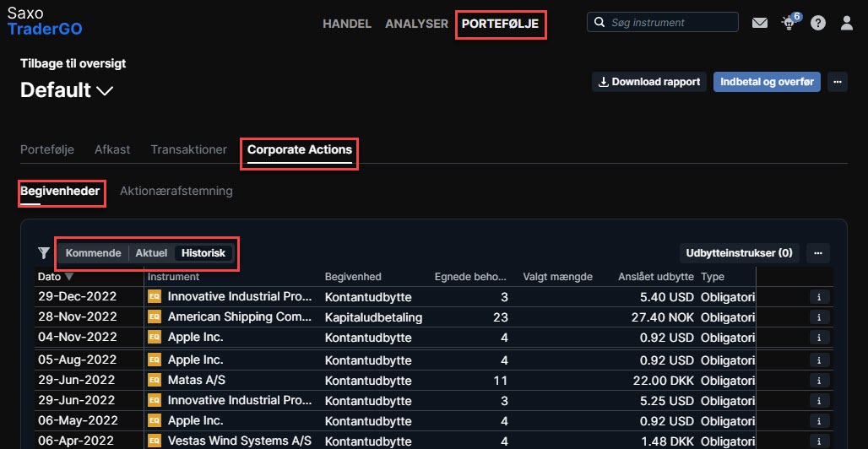
Task: Click the Matas A/S instrument name
Action: click(197, 381)
